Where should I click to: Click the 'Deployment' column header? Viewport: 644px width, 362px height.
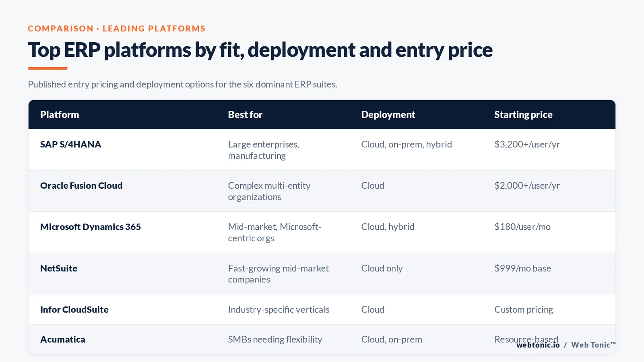388,115
